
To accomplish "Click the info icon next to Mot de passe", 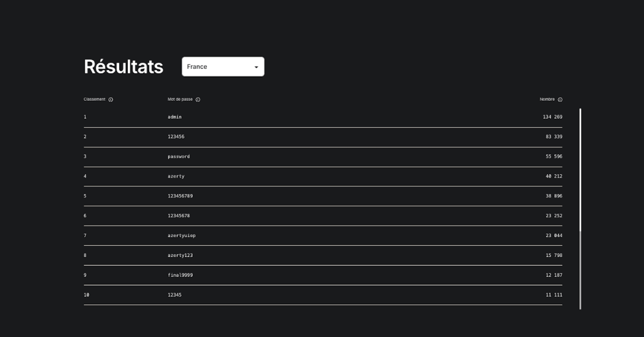I will [x=198, y=100].
